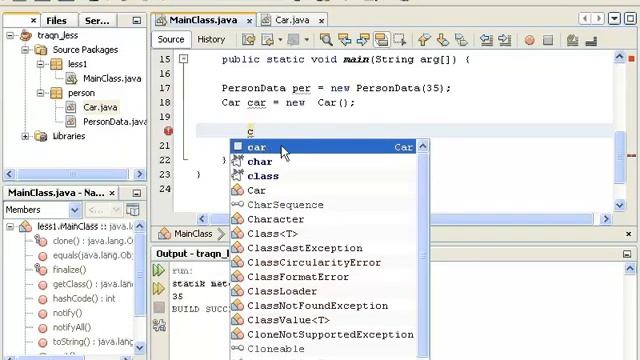Image resolution: width=640 pixels, height=360 pixels.
Task: Click Uncomment icon in editor toolbar
Action: (x=591, y=40)
